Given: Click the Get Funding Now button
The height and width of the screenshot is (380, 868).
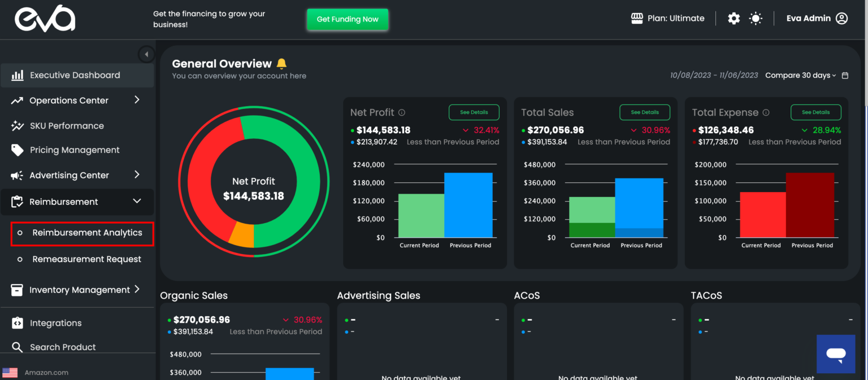Looking at the screenshot, I should 348,19.
